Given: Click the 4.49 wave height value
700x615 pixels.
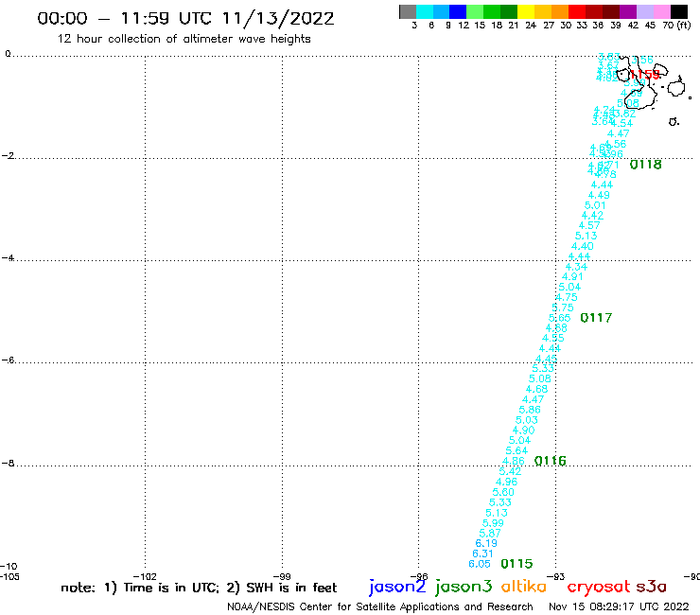Looking at the screenshot, I should [x=599, y=195].
